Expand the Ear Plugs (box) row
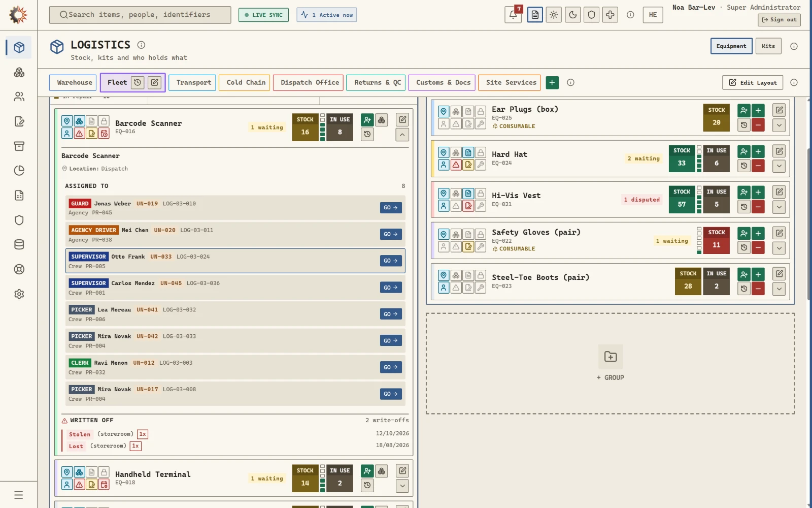812x508 pixels. (x=779, y=125)
